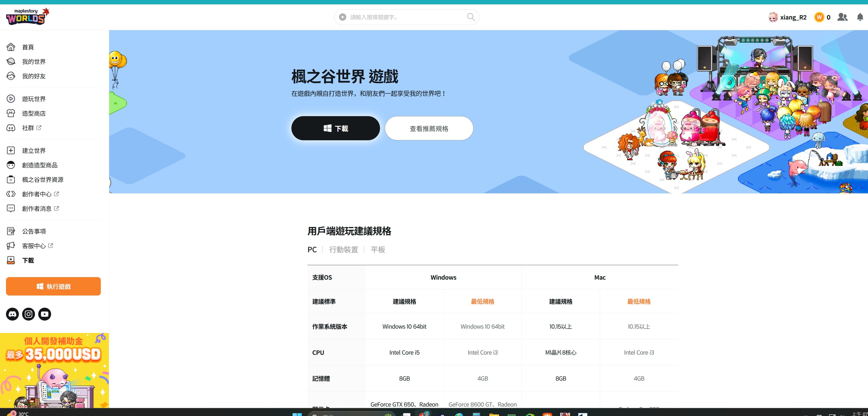Open the 客服中心 support link

(x=37, y=246)
